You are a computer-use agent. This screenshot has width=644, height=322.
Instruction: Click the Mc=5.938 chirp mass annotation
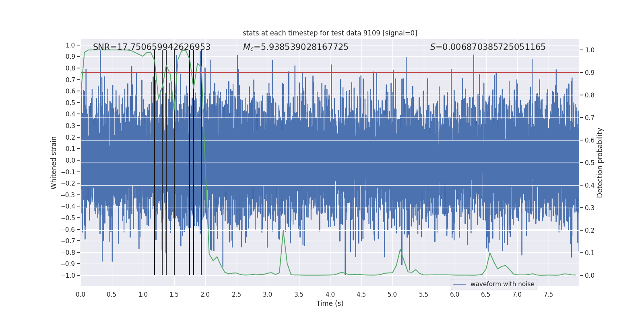point(295,47)
